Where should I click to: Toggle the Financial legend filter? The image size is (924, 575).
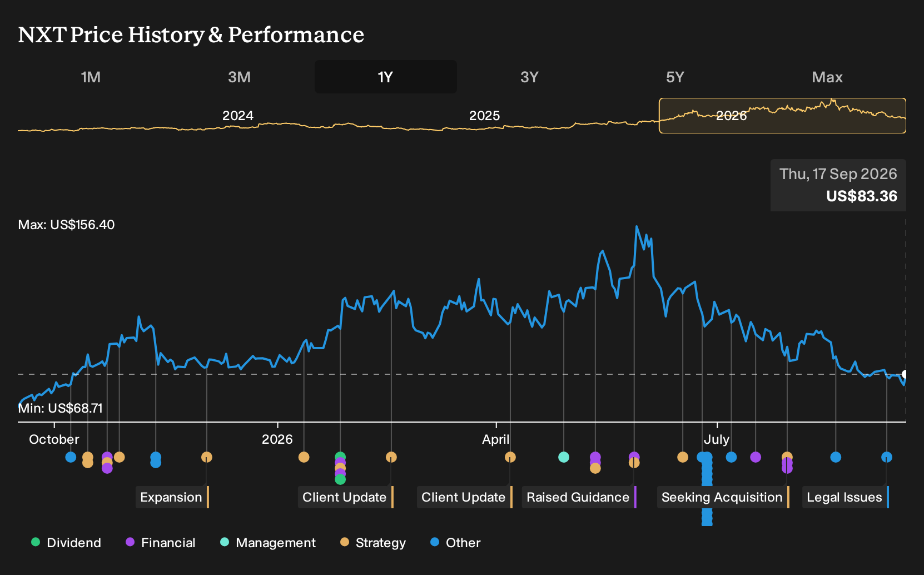pyautogui.click(x=160, y=543)
